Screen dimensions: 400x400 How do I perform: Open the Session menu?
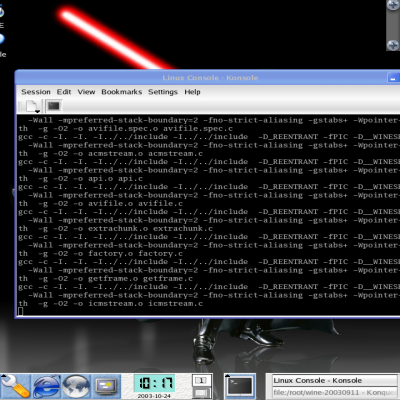(36, 92)
